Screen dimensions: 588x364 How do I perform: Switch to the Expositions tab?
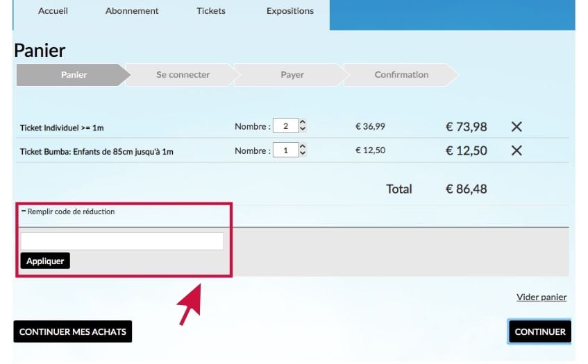(x=290, y=11)
